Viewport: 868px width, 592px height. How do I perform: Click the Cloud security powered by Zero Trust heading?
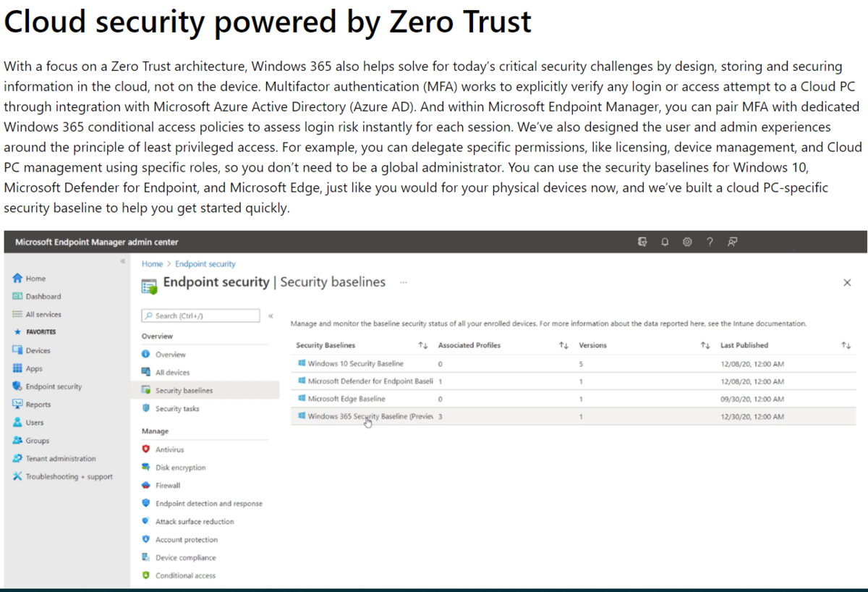[268, 22]
